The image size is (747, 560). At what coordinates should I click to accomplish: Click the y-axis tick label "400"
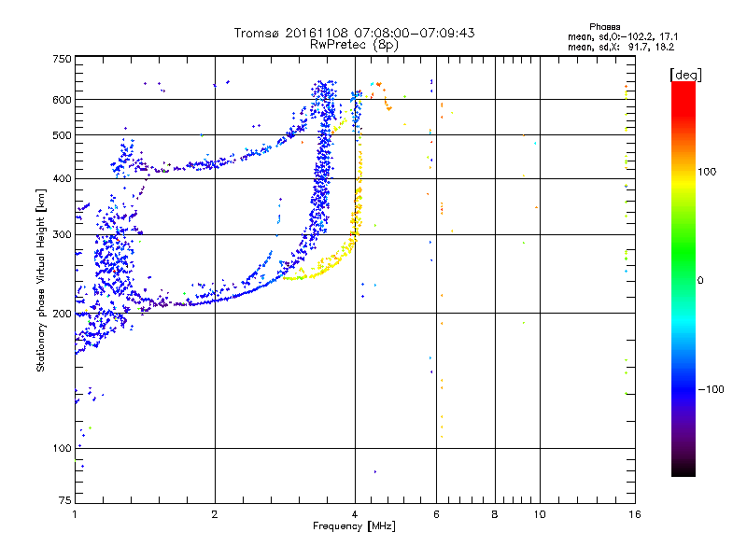pyautogui.click(x=62, y=178)
